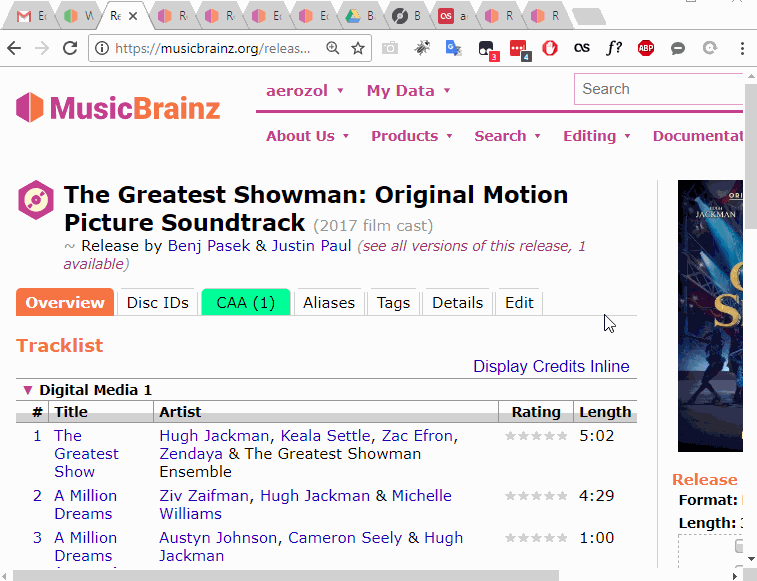This screenshot has width=757, height=581.
Task: Open Keala Settle artist page
Action: click(325, 436)
